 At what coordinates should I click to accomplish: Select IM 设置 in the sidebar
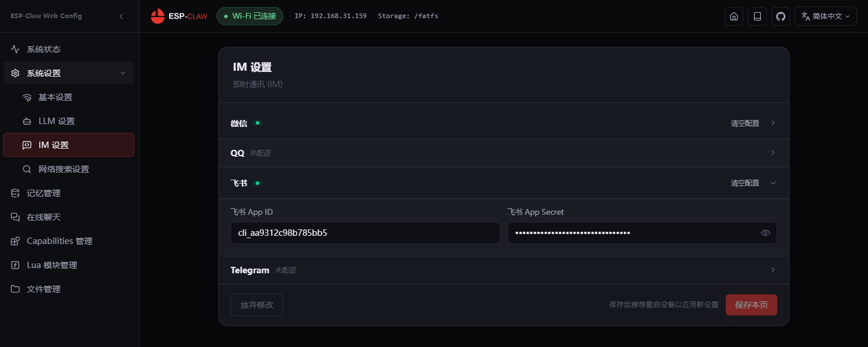click(x=69, y=145)
